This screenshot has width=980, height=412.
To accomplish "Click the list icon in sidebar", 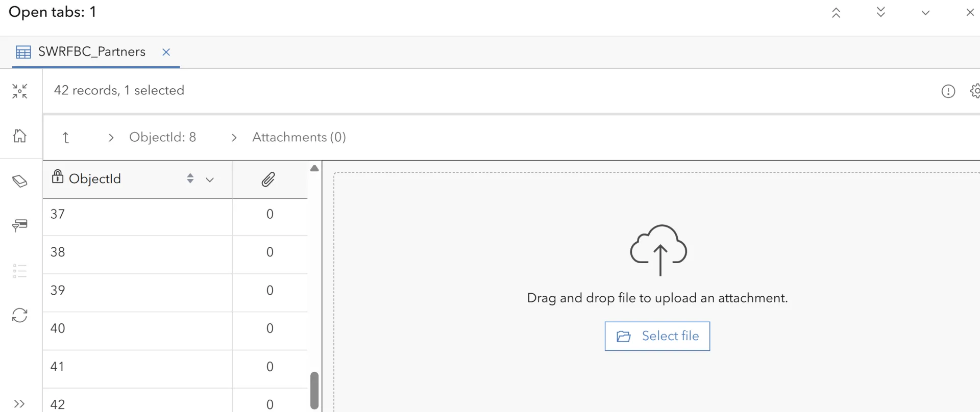I will click(x=20, y=271).
